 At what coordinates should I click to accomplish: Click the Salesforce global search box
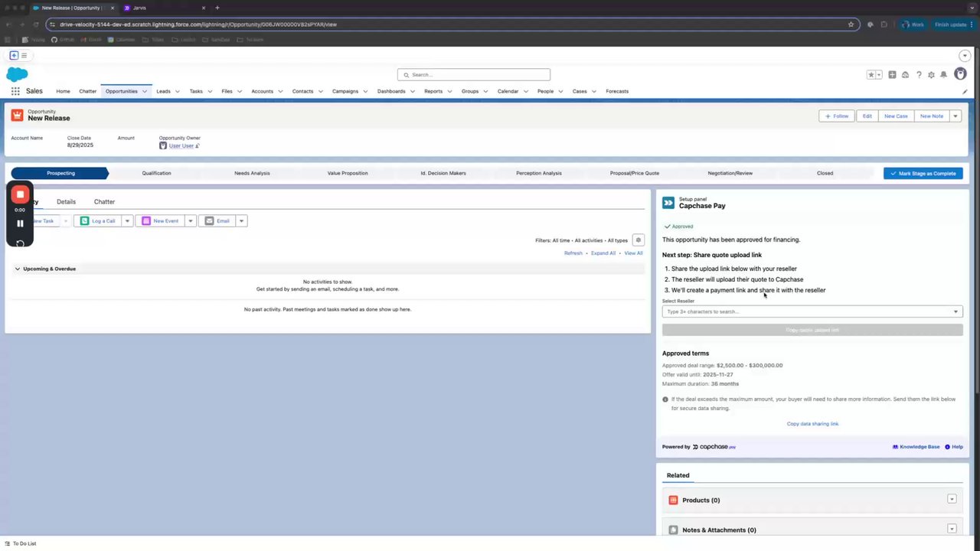pyautogui.click(x=474, y=75)
